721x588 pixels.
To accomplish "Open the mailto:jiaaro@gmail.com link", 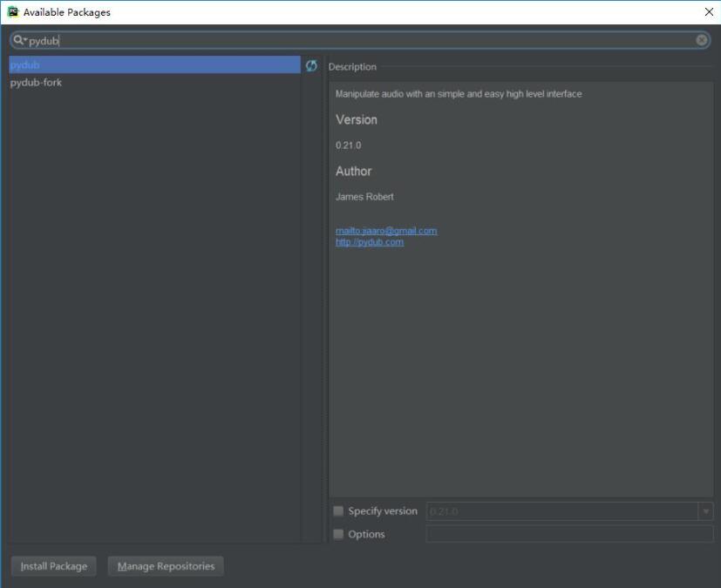I will click(x=386, y=231).
